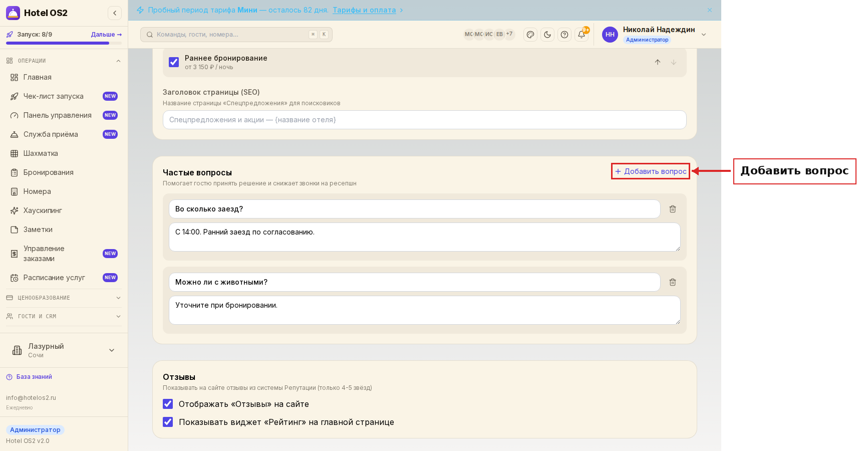Viewport: 868px width, 451px height.
Task: Expand the "Ценообразование" sidebar section
Action: pyautogui.click(x=64, y=298)
